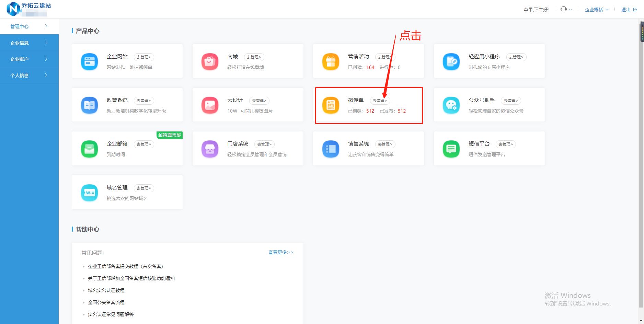Open the 短信平台 message icon
The width and height of the screenshot is (644, 324).
[451, 149]
